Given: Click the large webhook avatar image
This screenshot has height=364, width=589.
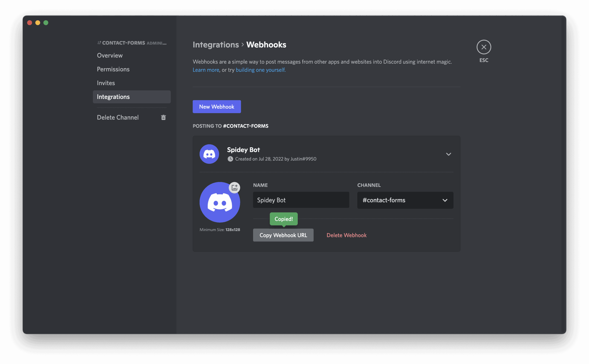Looking at the screenshot, I should tap(219, 203).
